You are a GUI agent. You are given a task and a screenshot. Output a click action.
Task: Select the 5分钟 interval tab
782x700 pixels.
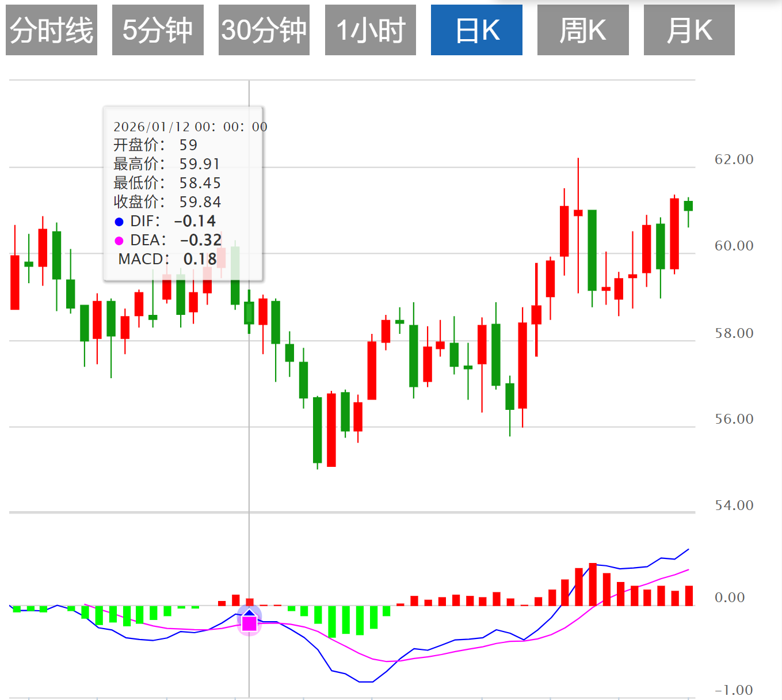[x=158, y=30]
